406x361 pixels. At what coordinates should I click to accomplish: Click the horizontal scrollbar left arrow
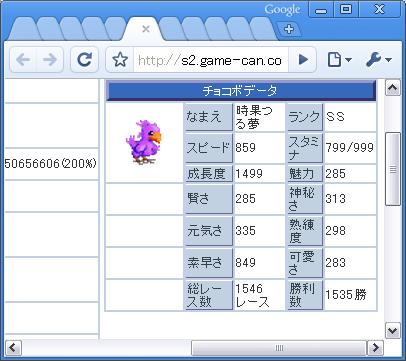click(14, 348)
